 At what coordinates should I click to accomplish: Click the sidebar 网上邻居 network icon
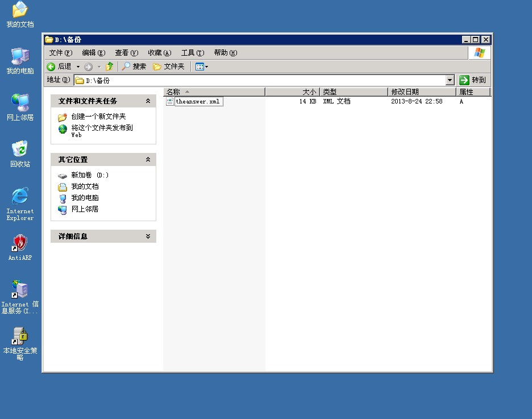63,210
